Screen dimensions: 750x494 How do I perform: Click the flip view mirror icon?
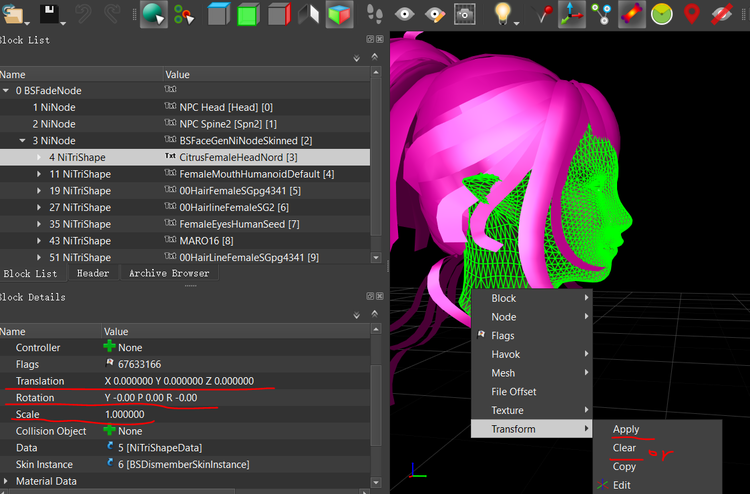[x=309, y=14]
